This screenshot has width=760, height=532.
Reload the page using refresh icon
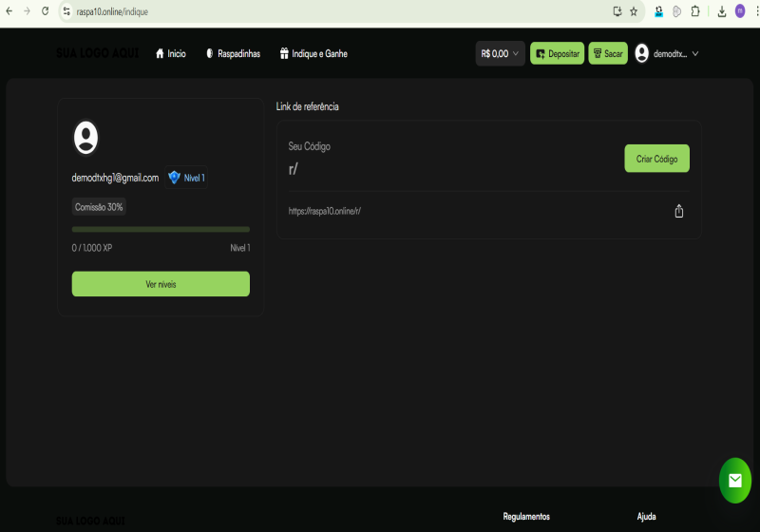pyautogui.click(x=45, y=11)
